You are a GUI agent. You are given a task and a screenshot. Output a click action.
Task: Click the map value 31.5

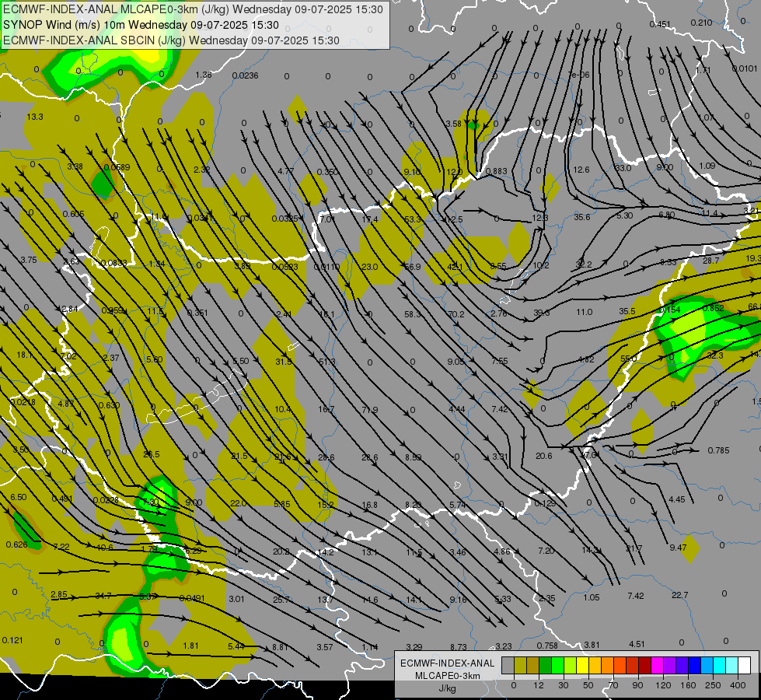pos(284,362)
